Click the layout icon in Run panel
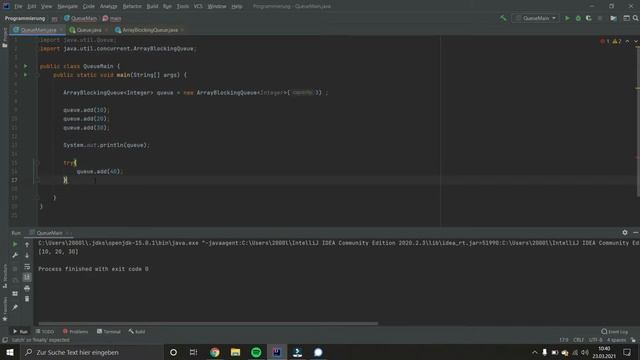This screenshot has height=360, width=640. [15, 293]
